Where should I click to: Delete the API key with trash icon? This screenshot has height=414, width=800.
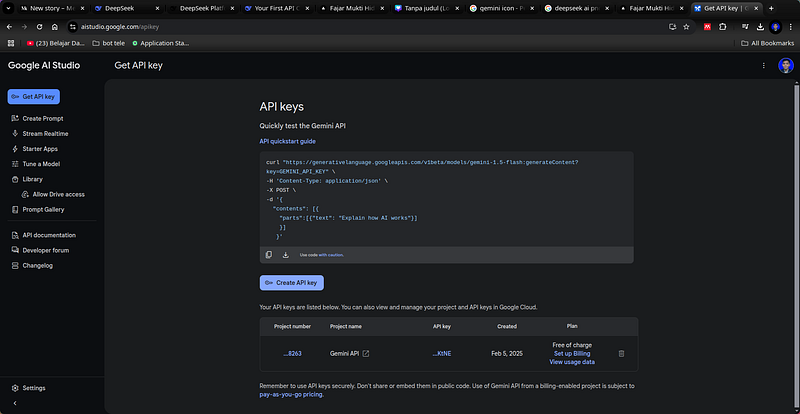pyautogui.click(x=621, y=353)
